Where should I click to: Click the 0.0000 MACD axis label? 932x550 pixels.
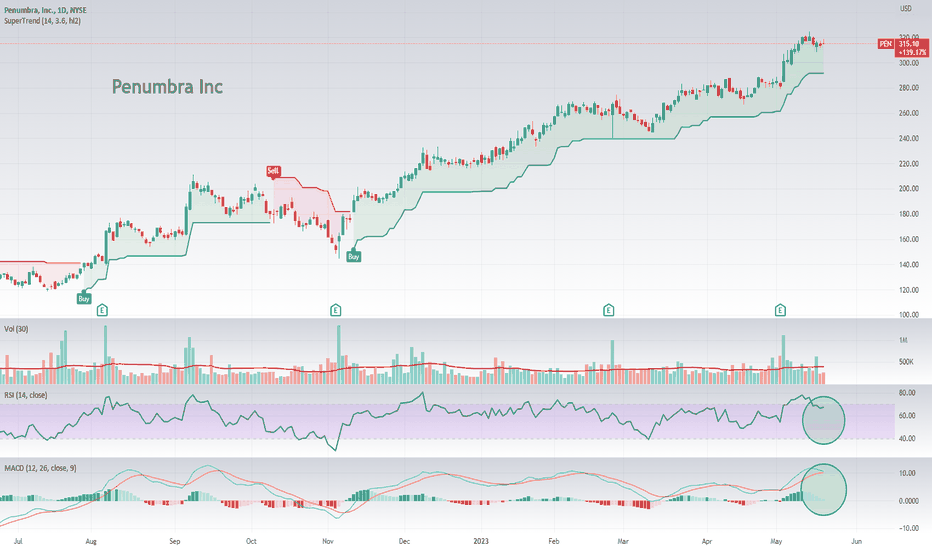[x=908, y=501]
